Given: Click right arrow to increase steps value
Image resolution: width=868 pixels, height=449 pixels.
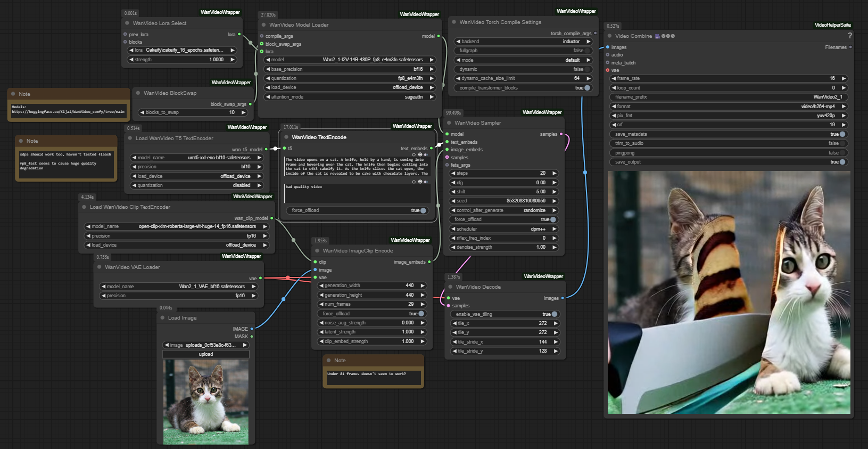Looking at the screenshot, I should click(555, 173).
